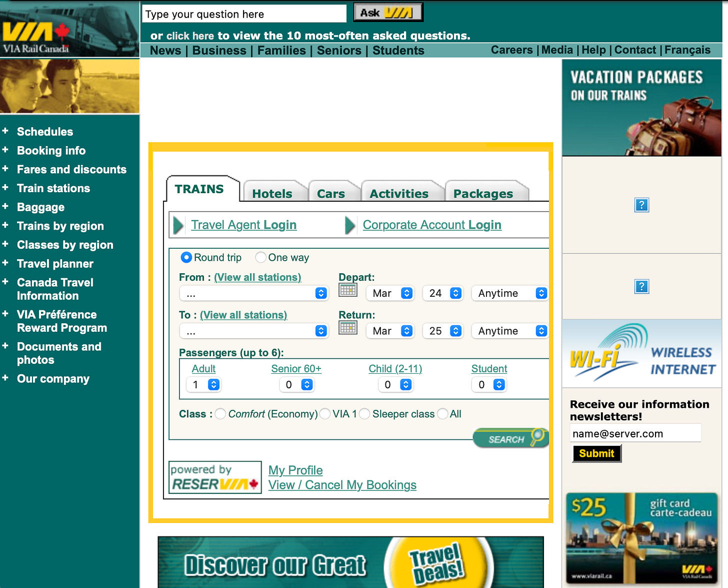This screenshot has height=588, width=728.
Task: Open the Return time Anytime dropdown
Action: (x=510, y=331)
